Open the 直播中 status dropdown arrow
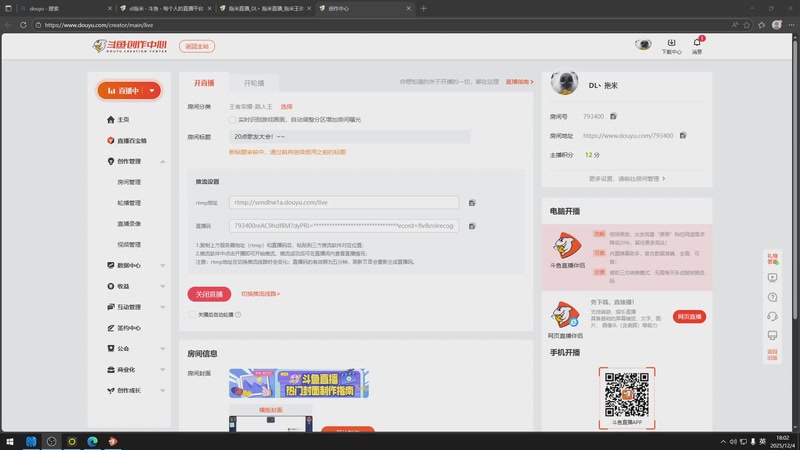The image size is (800, 450). tap(152, 90)
